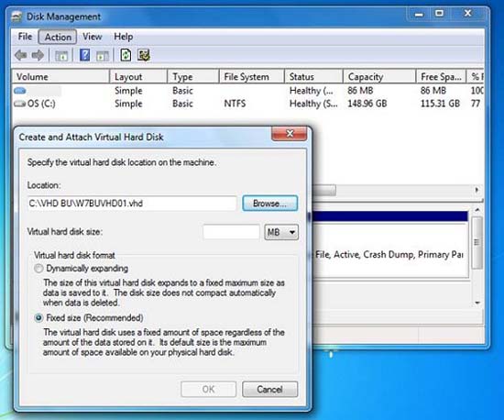Viewport: 504px width, 420px height.
Task: Click the Browse... button
Action: pos(269,204)
